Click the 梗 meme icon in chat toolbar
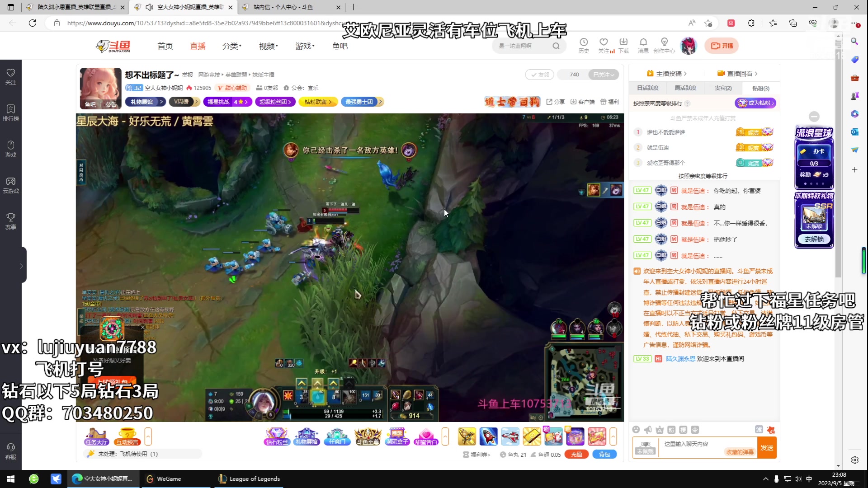 coord(683,430)
